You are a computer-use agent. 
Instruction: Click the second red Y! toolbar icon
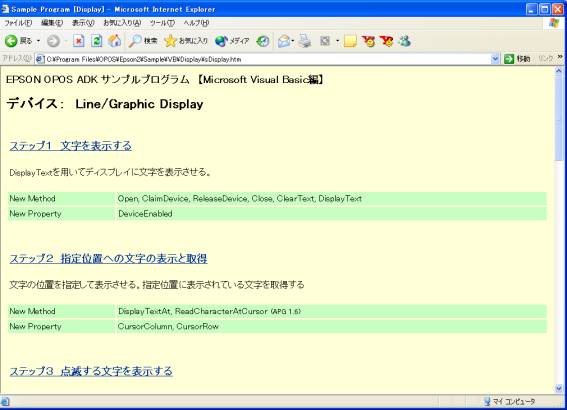[x=387, y=41]
